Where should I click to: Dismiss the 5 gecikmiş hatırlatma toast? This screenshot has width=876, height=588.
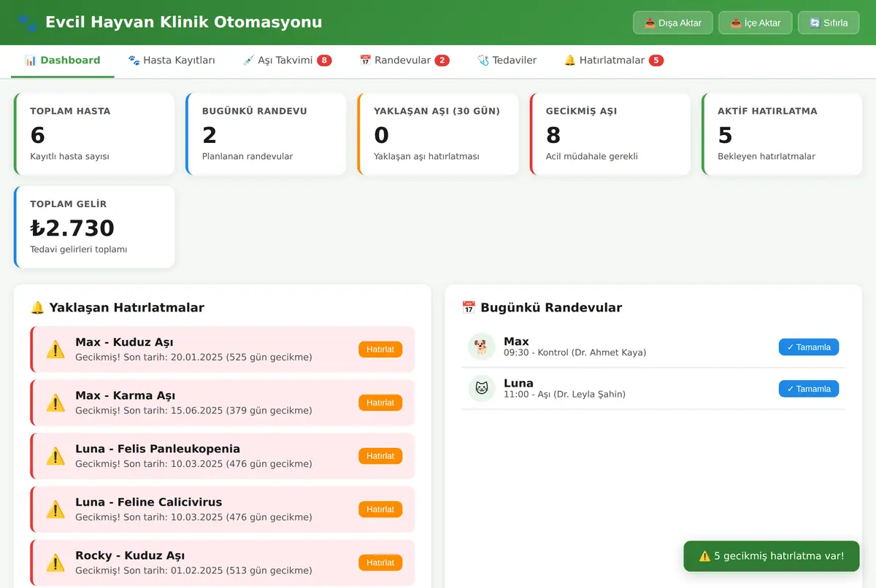pos(772,556)
